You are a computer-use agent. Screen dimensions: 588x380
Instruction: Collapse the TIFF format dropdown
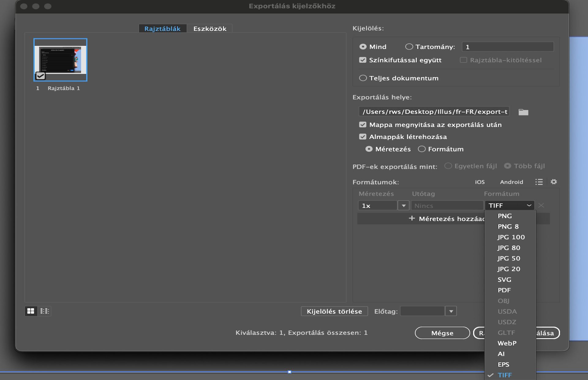510,205
